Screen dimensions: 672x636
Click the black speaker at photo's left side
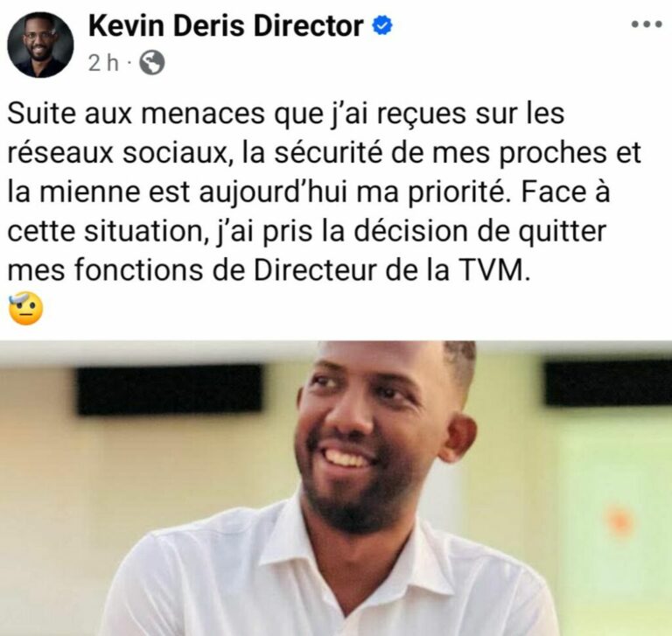[169, 389]
